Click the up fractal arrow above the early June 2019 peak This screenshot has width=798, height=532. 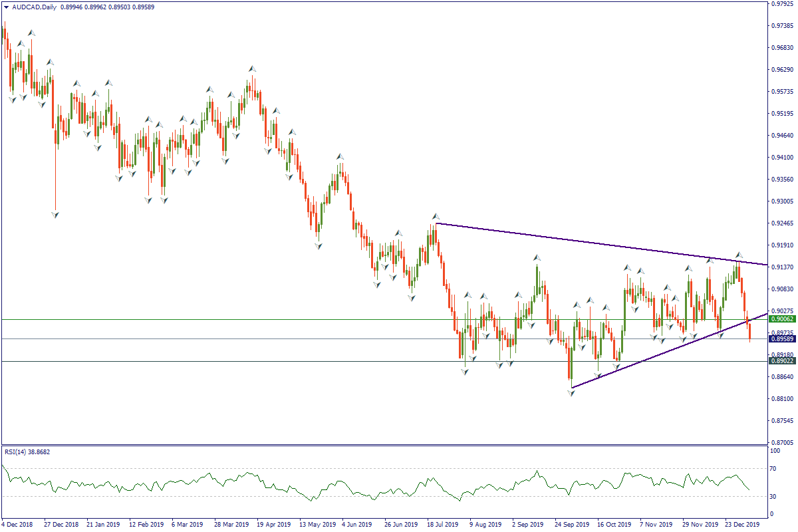tap(340, 157)
